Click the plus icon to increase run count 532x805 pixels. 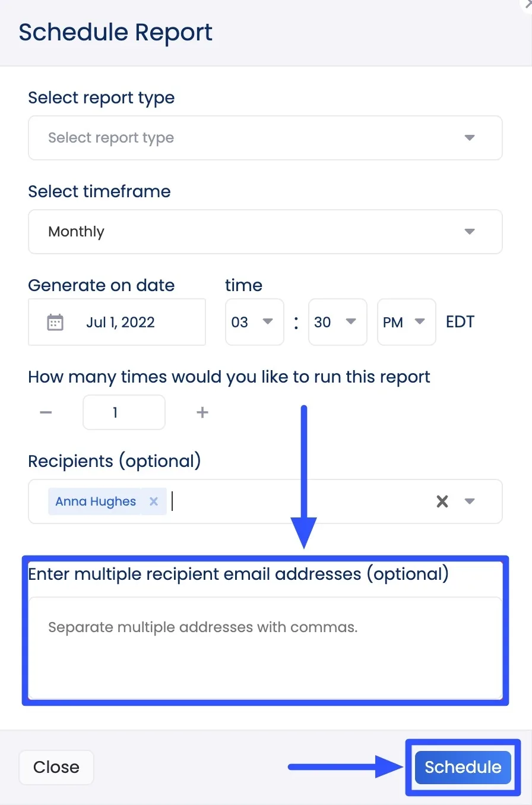[202, 412]
